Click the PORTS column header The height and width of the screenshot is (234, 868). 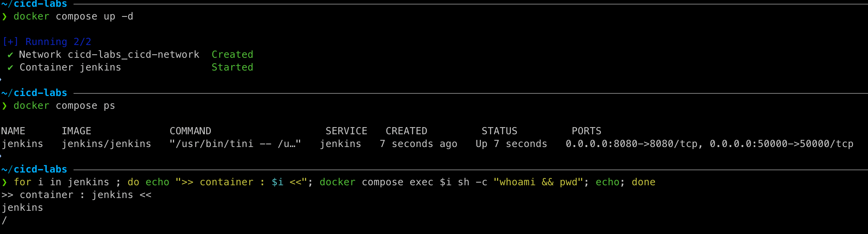pos(586,131)
